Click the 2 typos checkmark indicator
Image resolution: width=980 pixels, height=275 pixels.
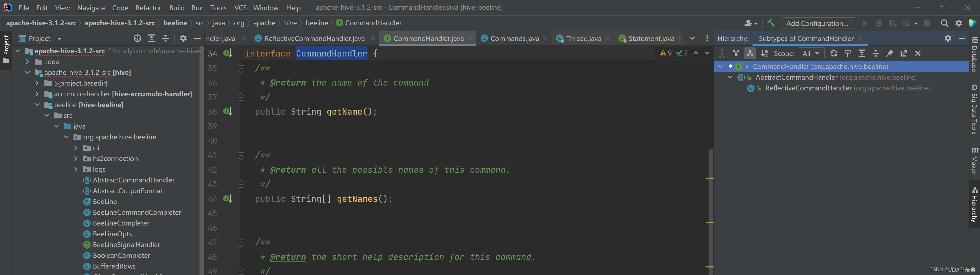[x=682, y=53]
